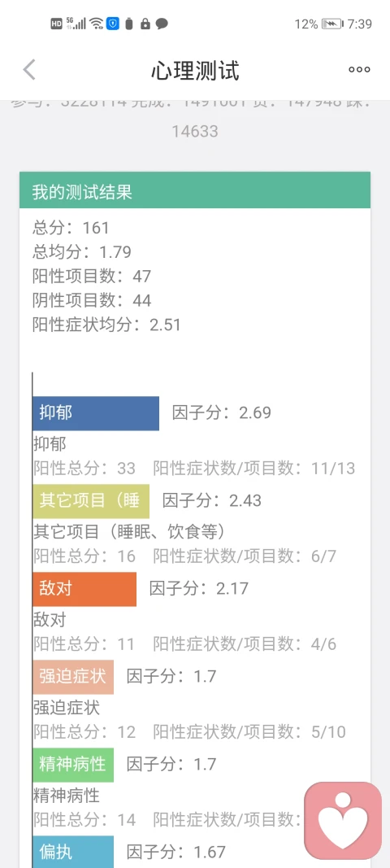Select the blue 抑郁 factor bar
This screenshot has height=868, width=390.
96,413
